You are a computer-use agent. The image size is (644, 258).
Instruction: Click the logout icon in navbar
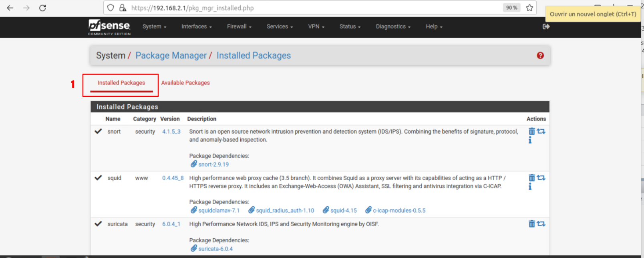546,26
